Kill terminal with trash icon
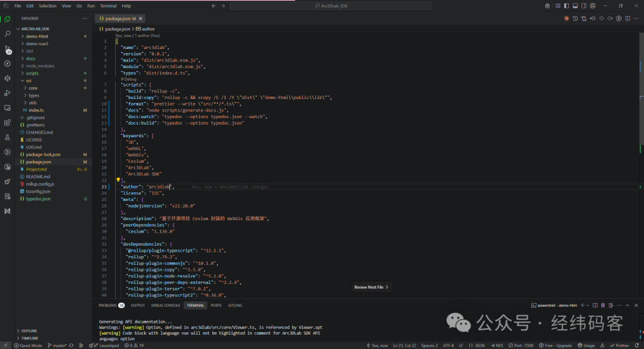Screen dimensions: 644x349 click(603, 305)
